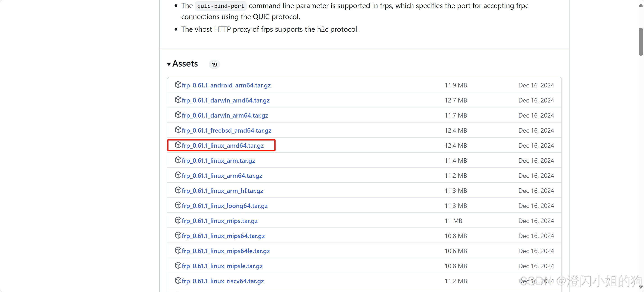Screen dimensions: 644x292
Task: Click package icon beside frp_0.61.1_linux_arm64.tar.gz
Action: point(178,175)
